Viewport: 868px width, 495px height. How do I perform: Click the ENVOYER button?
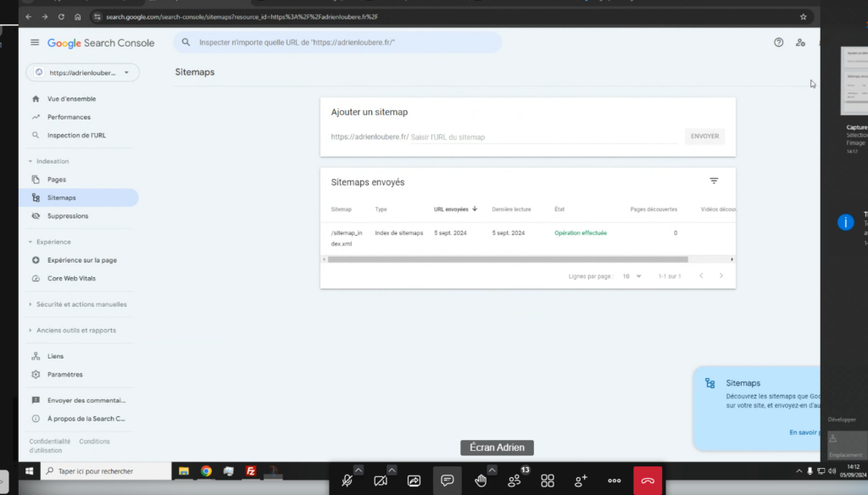click(704, 136)
